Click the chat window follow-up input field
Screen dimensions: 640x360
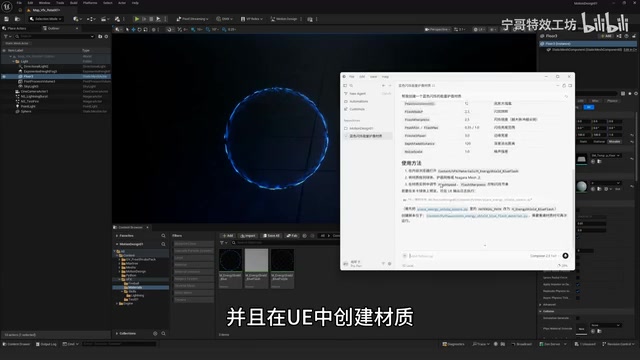[x=465, y=256]
